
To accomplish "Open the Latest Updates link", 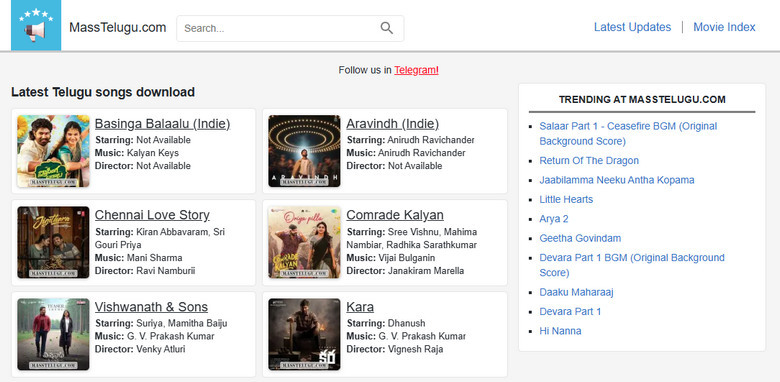I will click(632, 27).
